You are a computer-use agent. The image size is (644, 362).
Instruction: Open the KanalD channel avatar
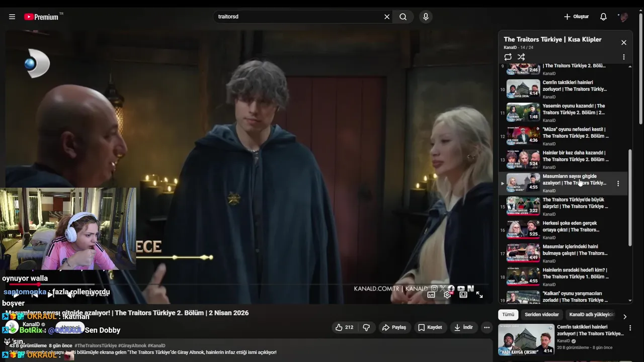[13, 327]
